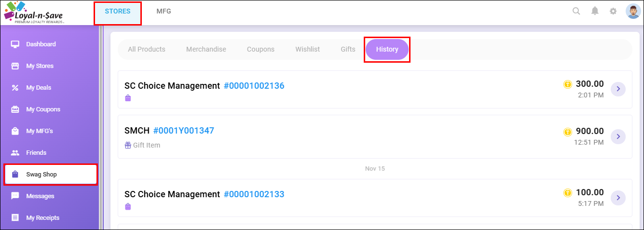The width and height of the screenshot is (644, 230).
Task: Open the search icon in header
Action: point(576,11)
